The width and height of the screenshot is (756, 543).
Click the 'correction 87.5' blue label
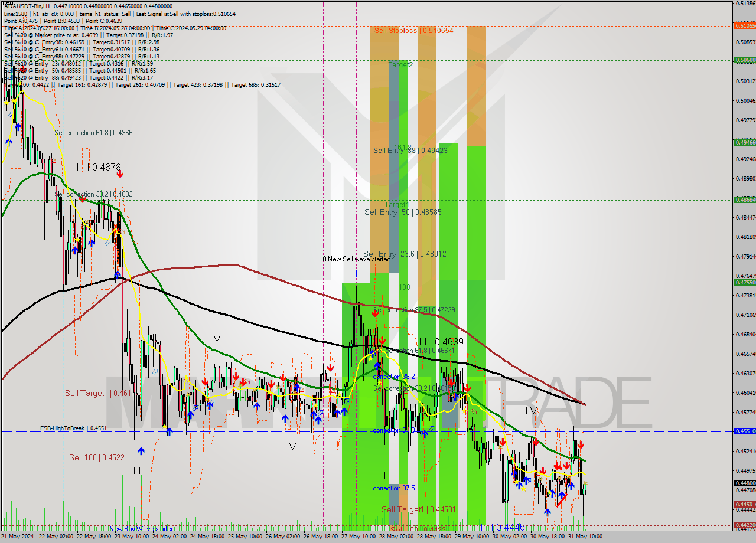click(394, 488)
